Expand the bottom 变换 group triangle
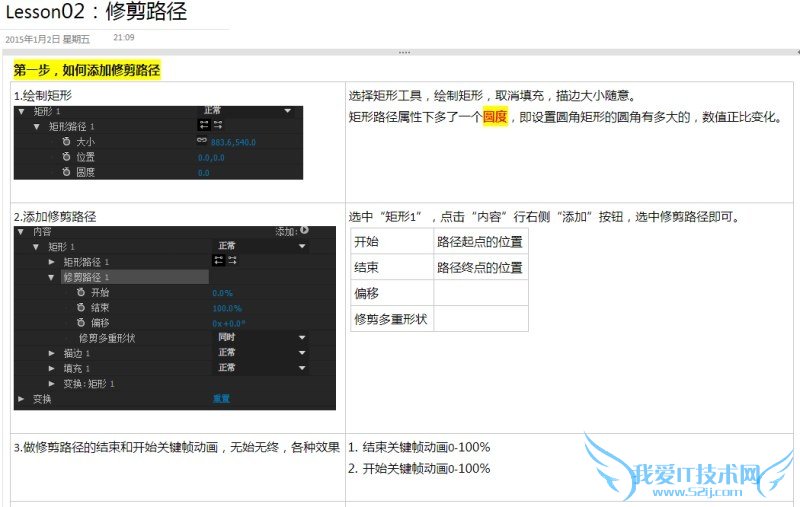Viewport: 800px width, 507px height. [21, 399]
